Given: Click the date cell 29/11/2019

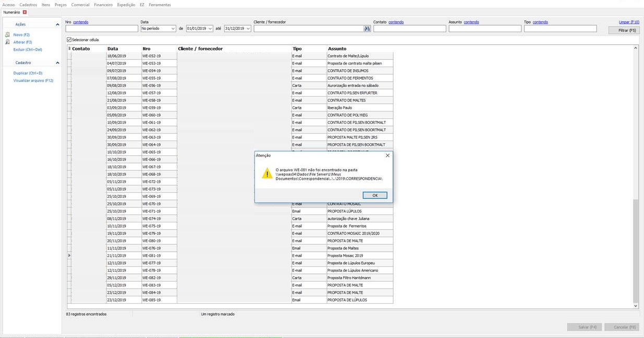Looking at the screenshot, I should tap(123, 278).
